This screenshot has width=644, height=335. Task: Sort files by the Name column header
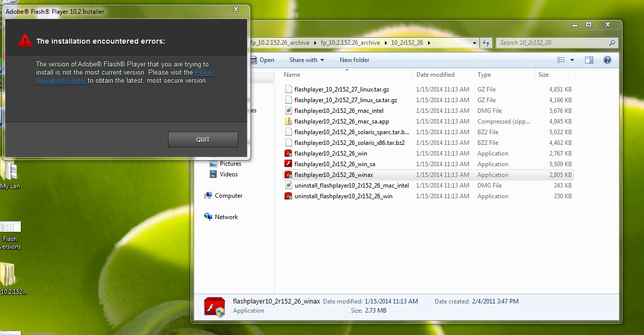click(291, 74)
